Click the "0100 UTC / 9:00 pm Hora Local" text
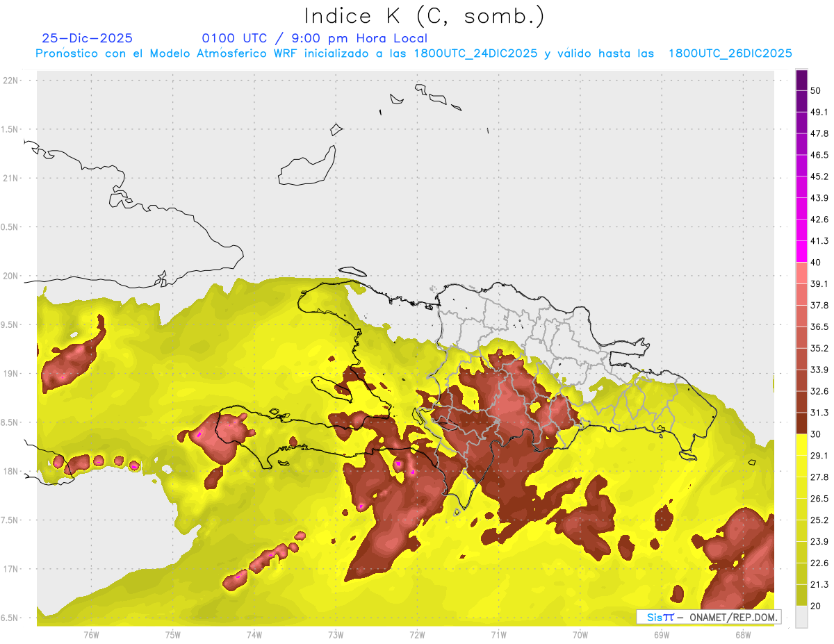The width and height of the screenshot is (834, 644). [314, 38]
